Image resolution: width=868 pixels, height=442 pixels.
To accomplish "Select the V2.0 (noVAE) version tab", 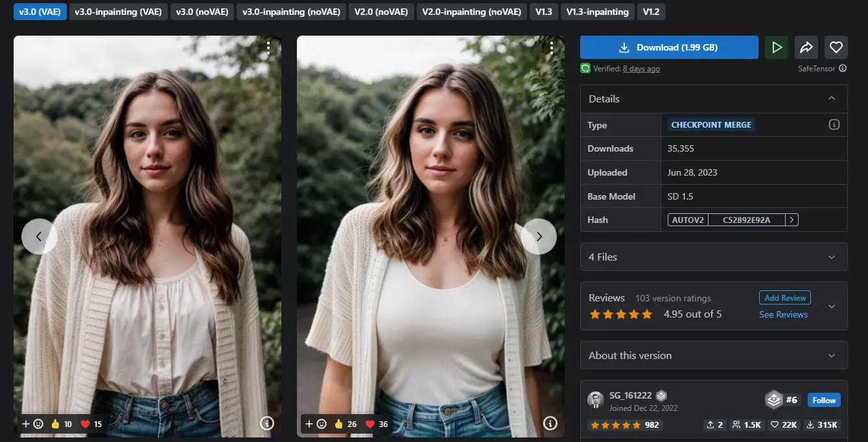I will [381, 12].
